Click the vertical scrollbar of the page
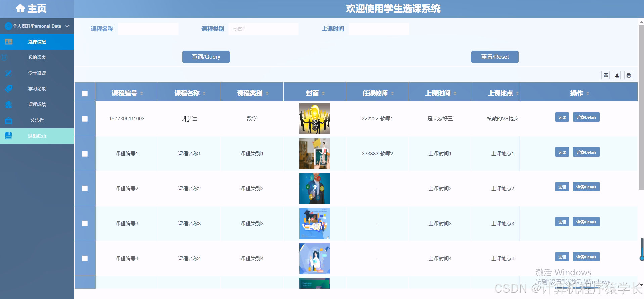The image size is (644, 299). tap(641, 101)
